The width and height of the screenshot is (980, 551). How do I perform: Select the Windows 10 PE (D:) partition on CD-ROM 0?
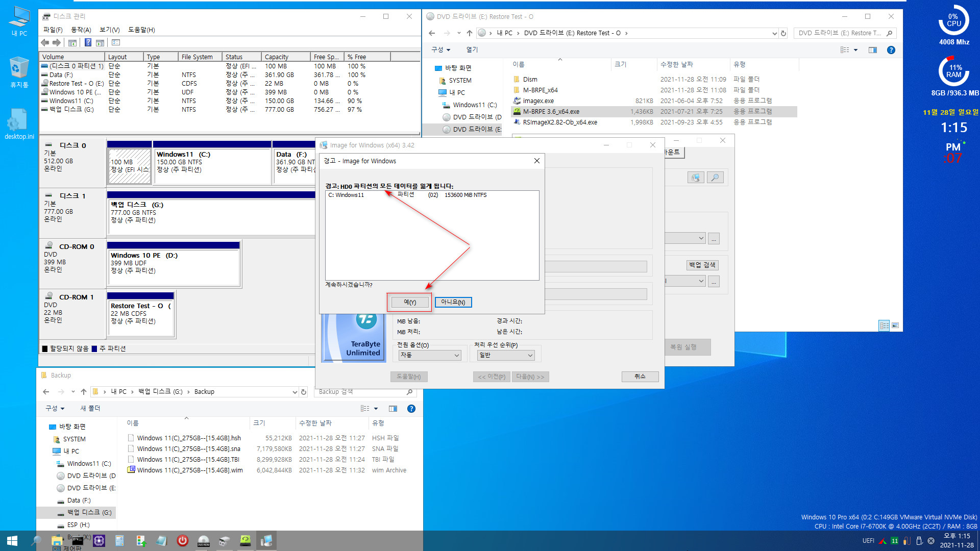[x=174, y=267]
